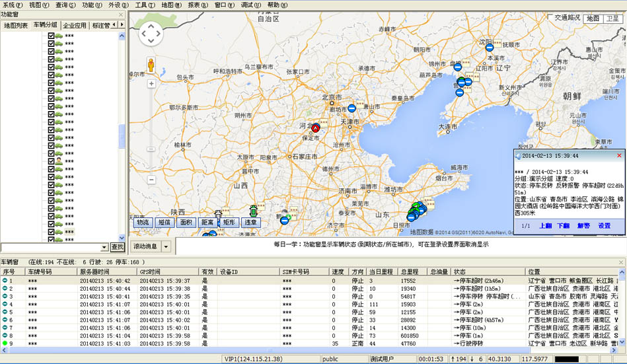This screenshot has height=364, width=627.
Task: Click the 查找 search button
Action: [x=117, y=247]
